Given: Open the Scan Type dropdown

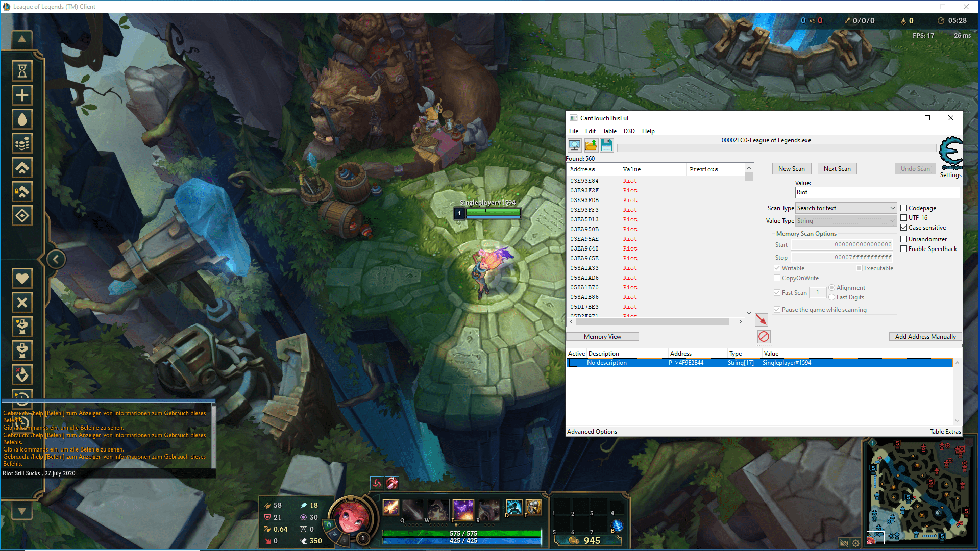Looking at the screenshot, I should [846, 208].
